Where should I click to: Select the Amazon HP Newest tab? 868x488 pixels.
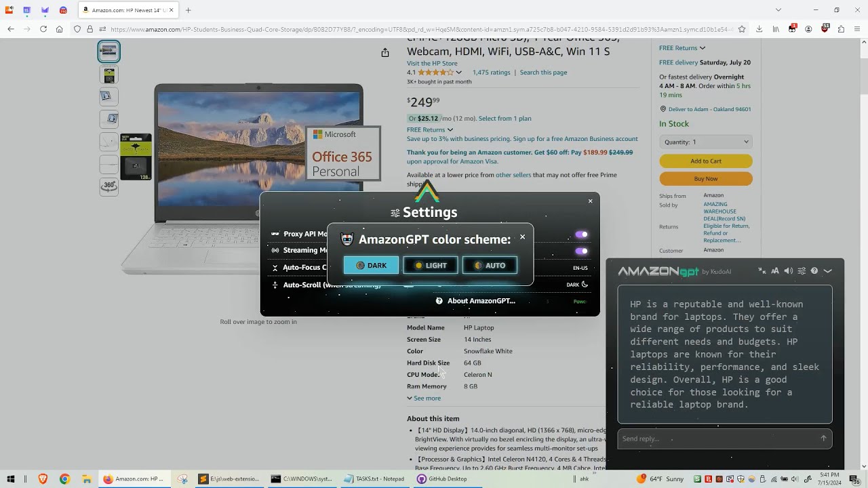[129, 10]
